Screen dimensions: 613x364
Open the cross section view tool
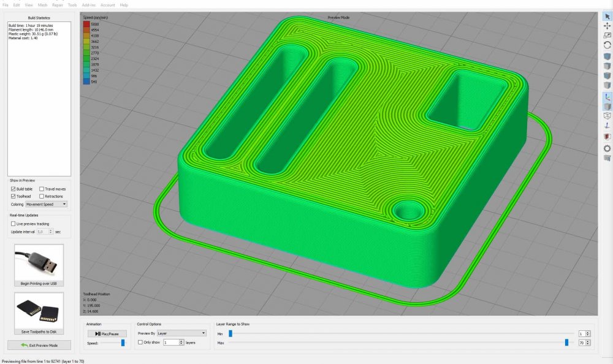[x=607, y=136]
